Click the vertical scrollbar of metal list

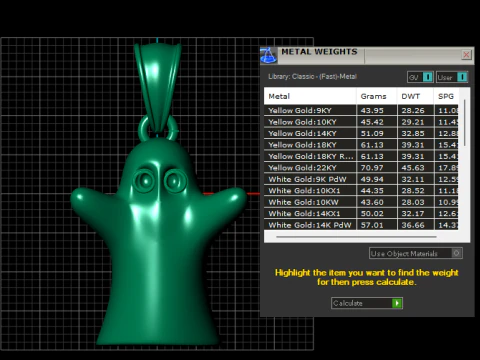[x=464, y=122]
